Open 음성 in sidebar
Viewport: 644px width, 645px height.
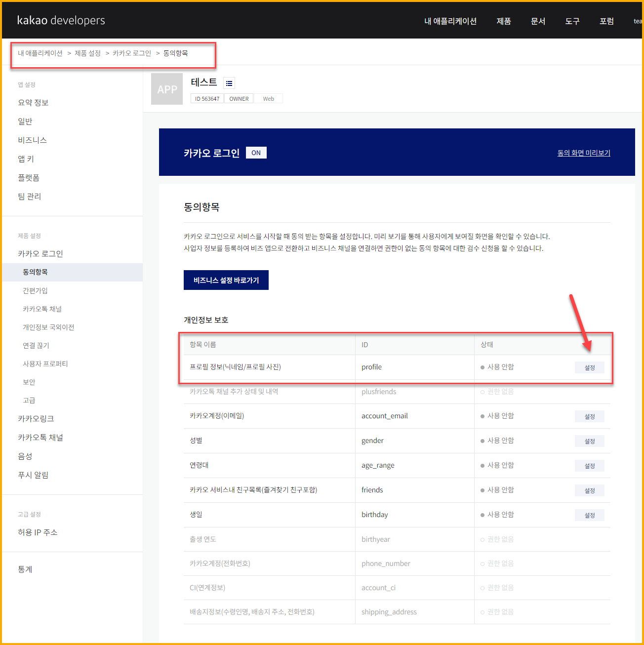pyautogui.click(x=25, y=456)
